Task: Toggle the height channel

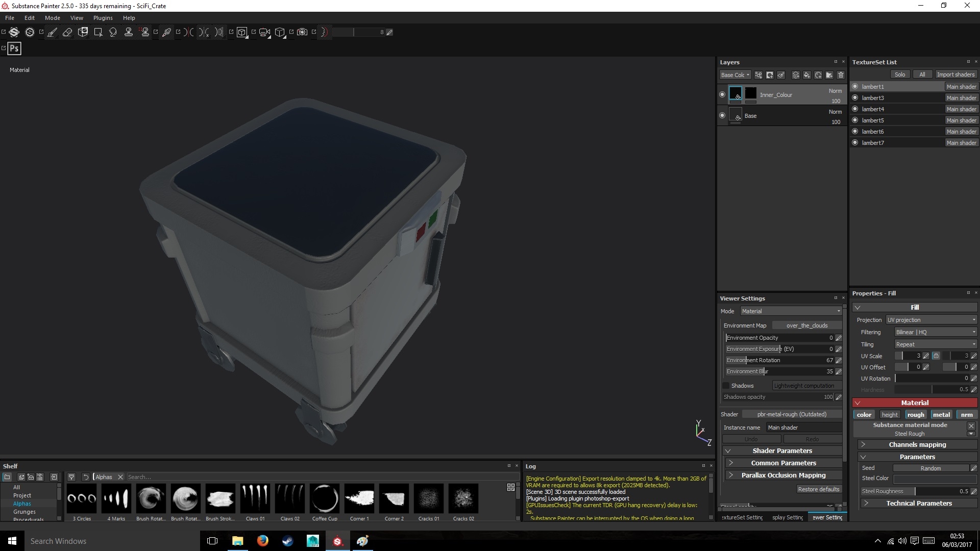Action: click(x=889, y=415)
